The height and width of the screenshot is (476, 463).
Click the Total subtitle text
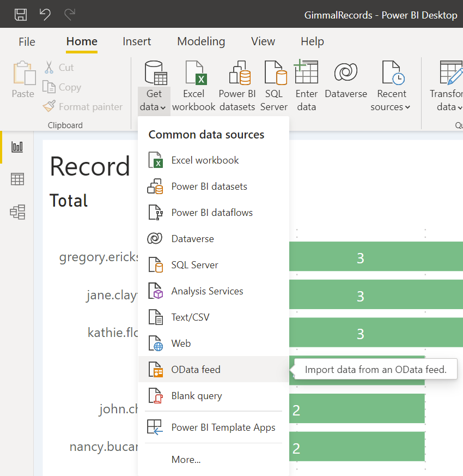(x=69, y=200)
